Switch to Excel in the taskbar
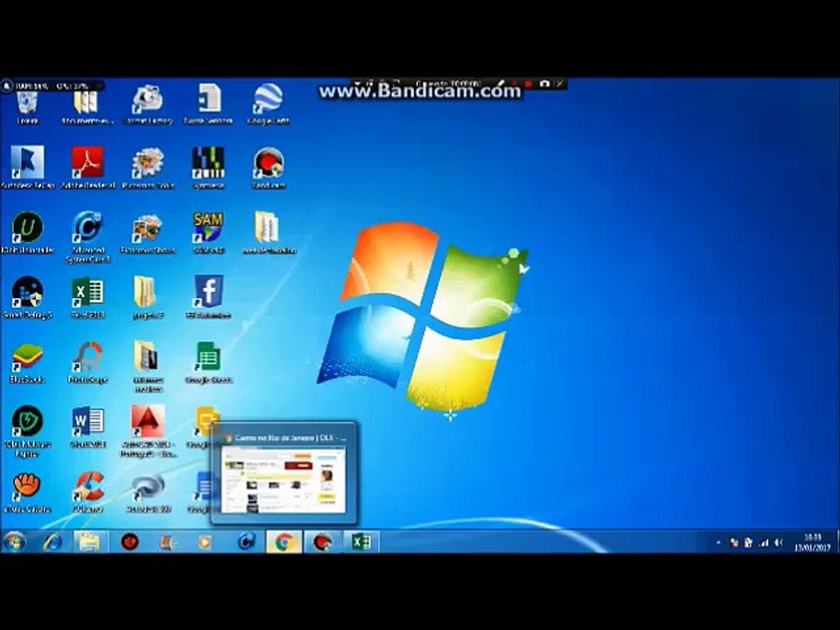This screenshot has height=630, width=840. pyautogui.click(x=361, y=542)
